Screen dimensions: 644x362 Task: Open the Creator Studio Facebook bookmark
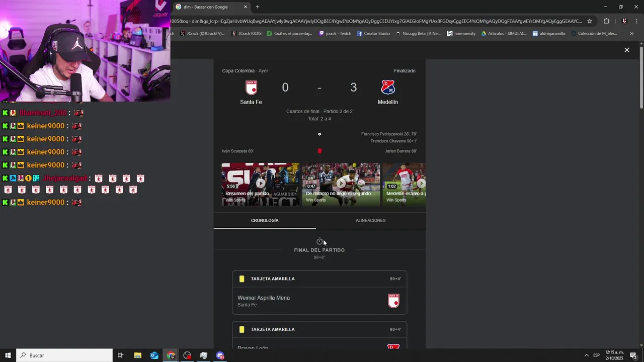[373, 34]
